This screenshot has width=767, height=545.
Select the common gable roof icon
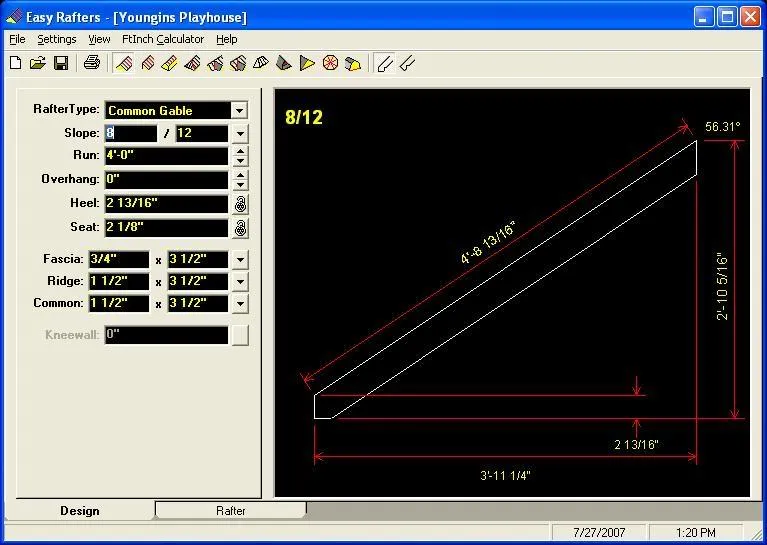124,63
